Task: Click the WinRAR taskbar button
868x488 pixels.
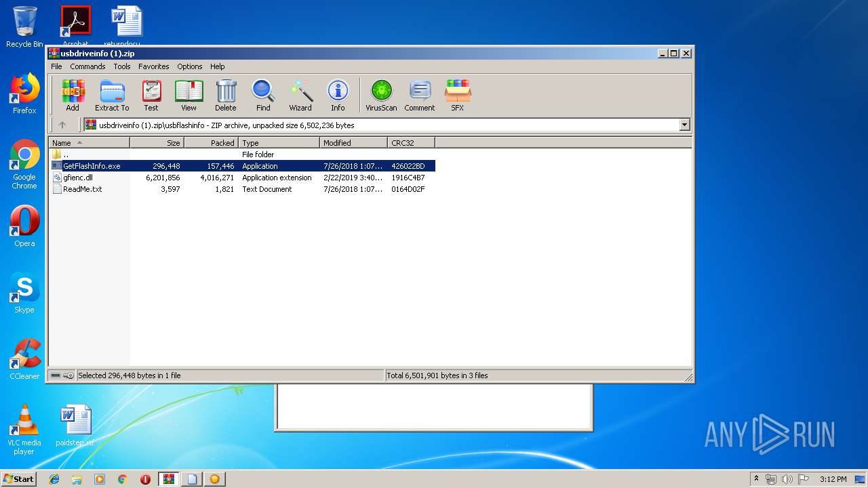Action: (x=168, y=479)
